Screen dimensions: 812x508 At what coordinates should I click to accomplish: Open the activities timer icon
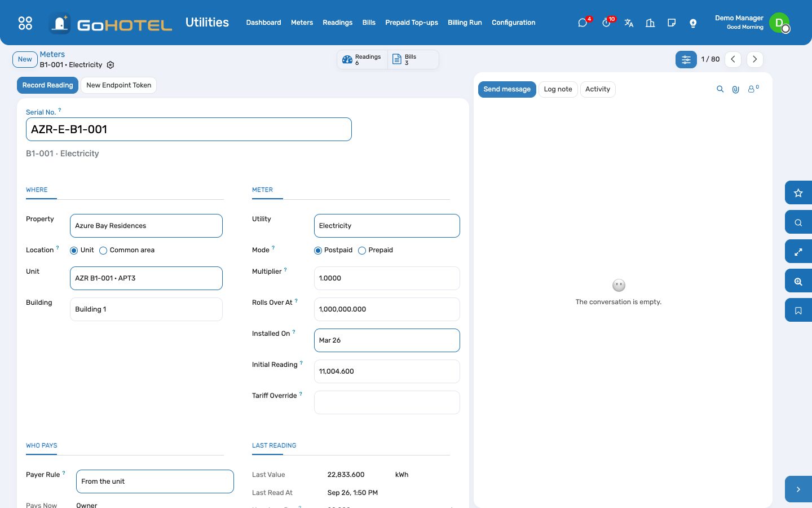606,23
